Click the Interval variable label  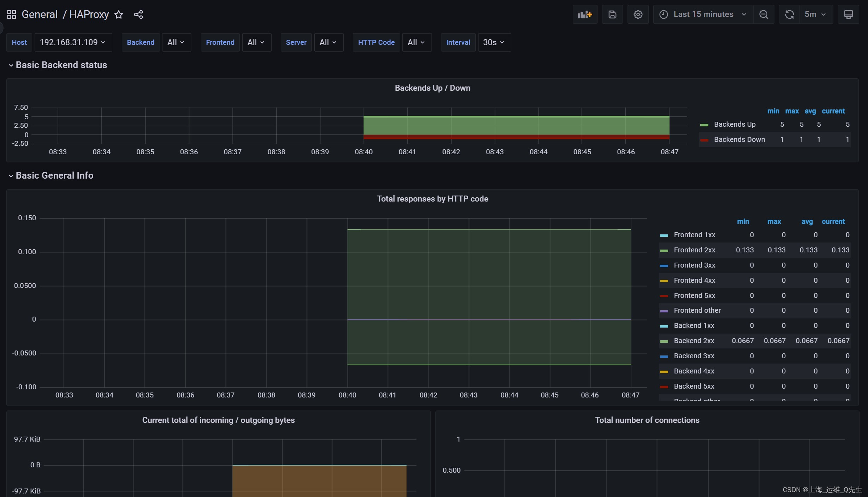point(458,42)
